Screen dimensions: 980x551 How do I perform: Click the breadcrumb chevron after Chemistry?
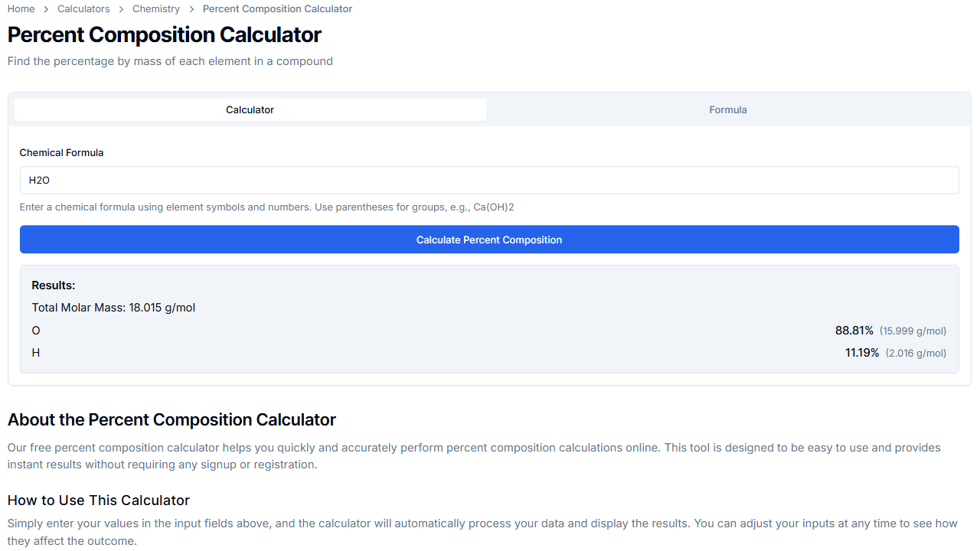tap(191, 8)
